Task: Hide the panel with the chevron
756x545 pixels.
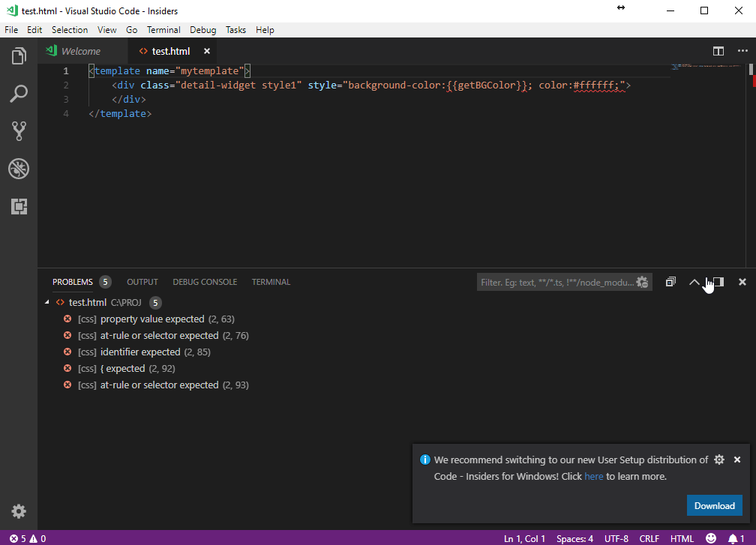Action: pyautogui.click(x=694, y=282)
